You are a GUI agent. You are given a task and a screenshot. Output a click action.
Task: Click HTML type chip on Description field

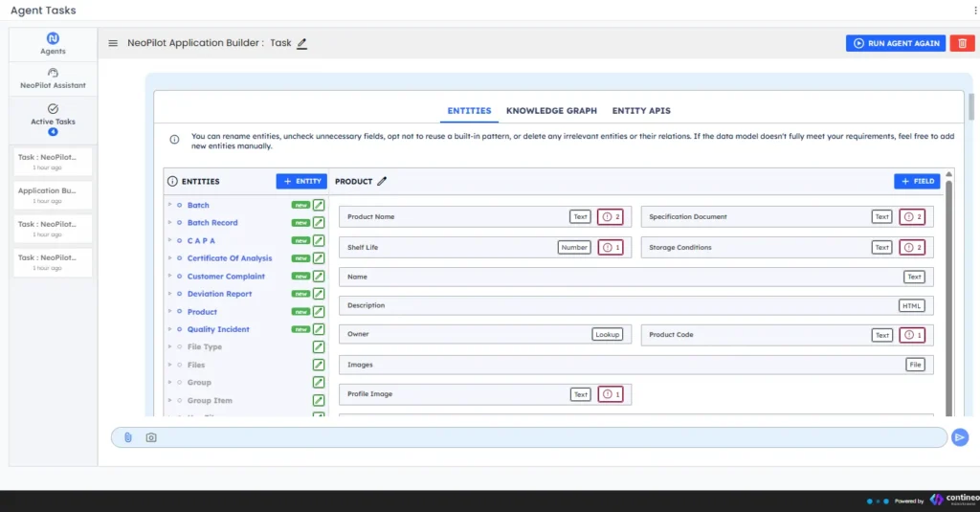click(x=911, y=305)
